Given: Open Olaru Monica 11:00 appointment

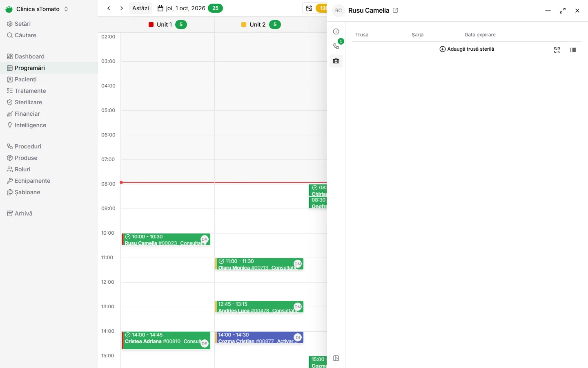Looking at the screenshot, I should (259, 264).
